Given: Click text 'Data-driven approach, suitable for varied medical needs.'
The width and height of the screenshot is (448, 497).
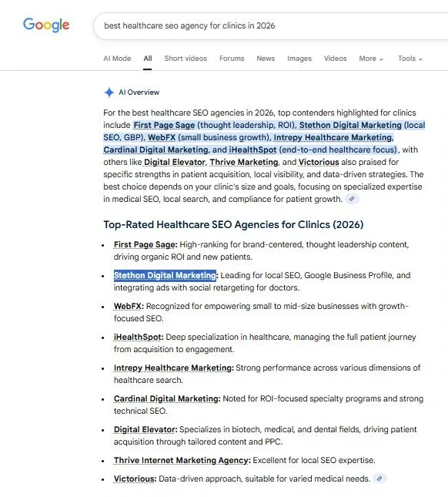Looking at the screenshot, I should pos(264,479).
